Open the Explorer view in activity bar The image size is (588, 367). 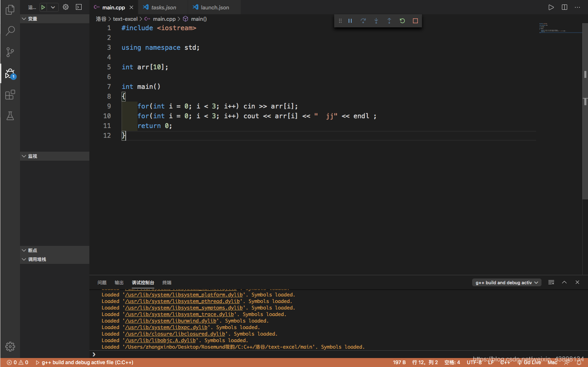coord(10,9)
